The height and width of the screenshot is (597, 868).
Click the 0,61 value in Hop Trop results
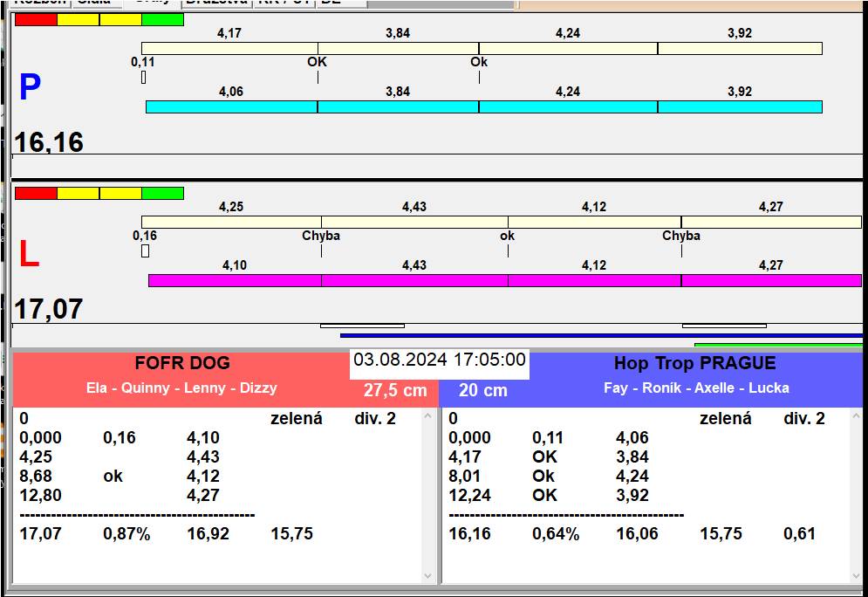click(x=799, y=533)
